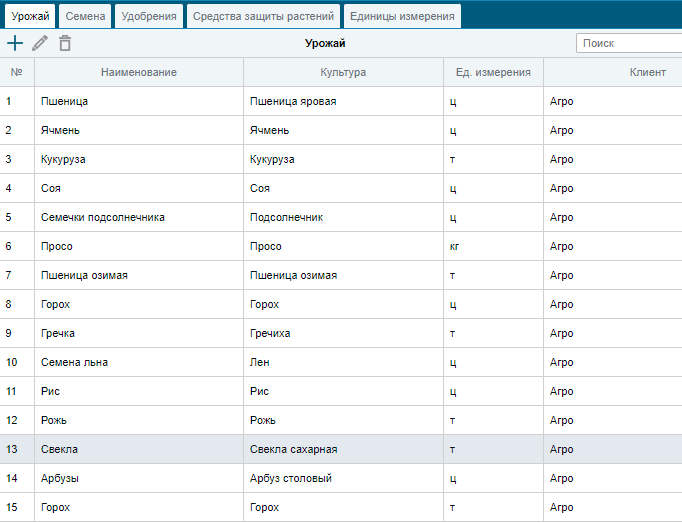Click the ц unit cell in Рис row
Viewport: 682px width, 523px height.
point(493,391)
